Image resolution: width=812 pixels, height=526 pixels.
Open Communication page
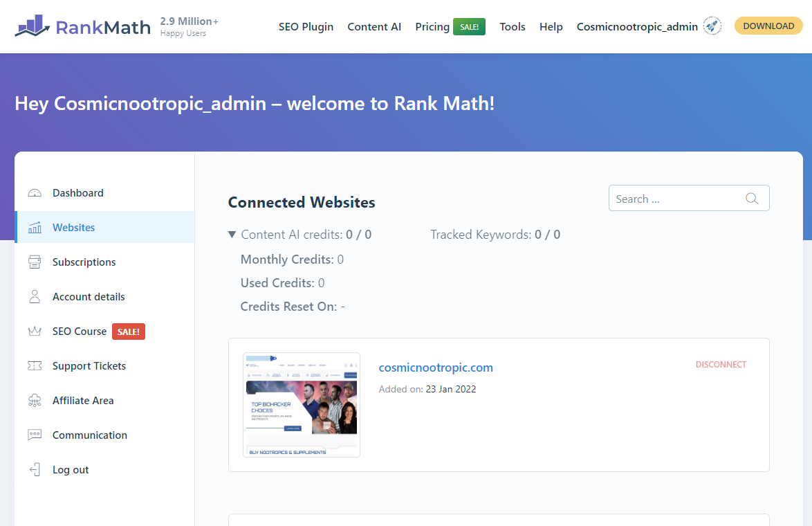[90, 435]
